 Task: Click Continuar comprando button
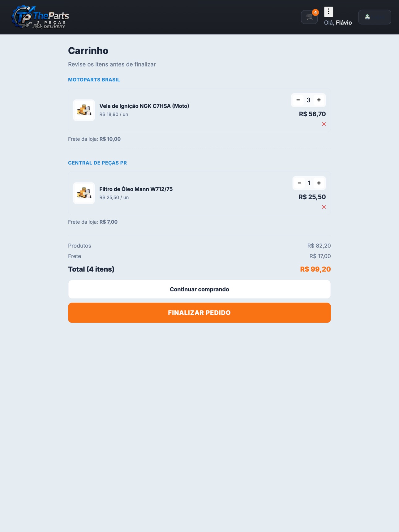pyautogui.click(x=199, y=289)
